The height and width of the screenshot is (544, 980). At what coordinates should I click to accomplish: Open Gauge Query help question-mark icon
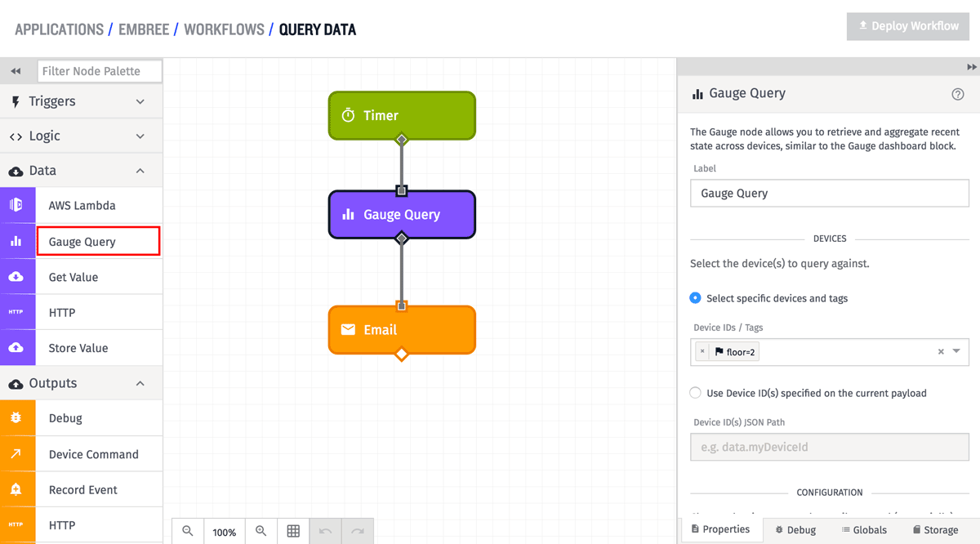pos(958,94)
